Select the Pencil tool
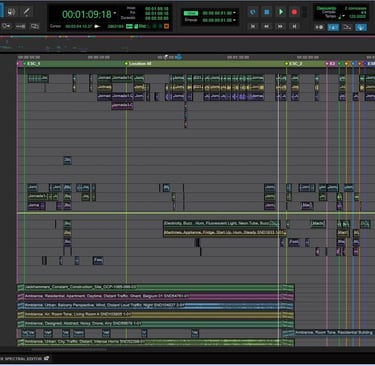Screen dimensions: 375x366 (26, 12)
